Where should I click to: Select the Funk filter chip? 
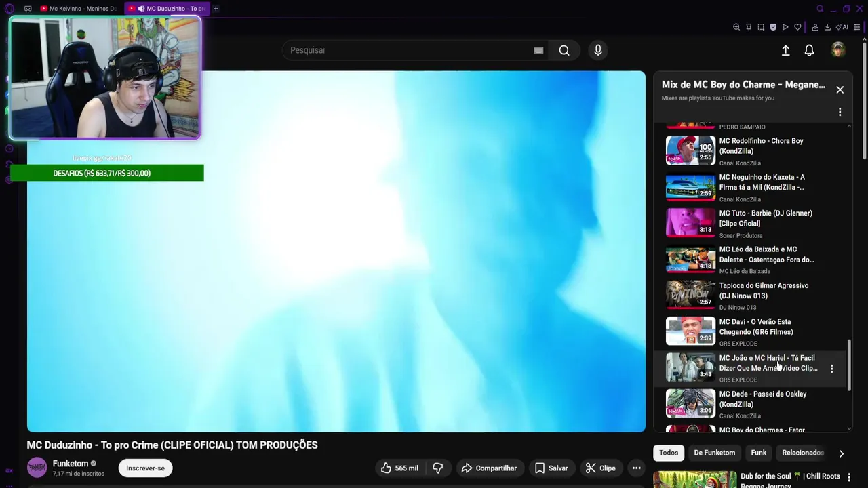pos(758,453)
